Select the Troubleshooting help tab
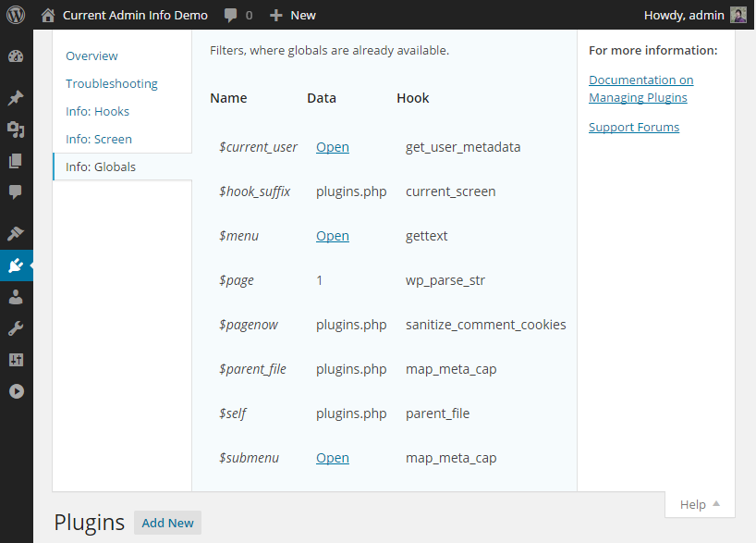This screenshot has width=756, height=543. click(111, 83)
